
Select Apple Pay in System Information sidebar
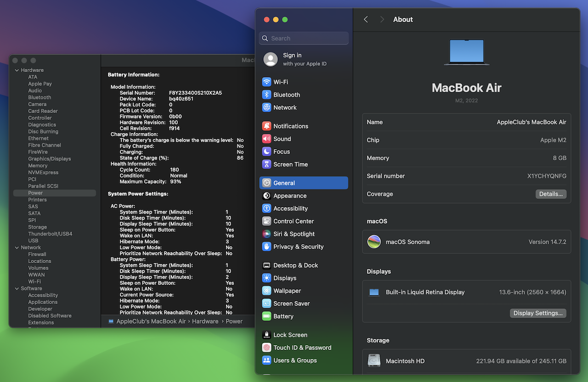(x=40, y=84)
